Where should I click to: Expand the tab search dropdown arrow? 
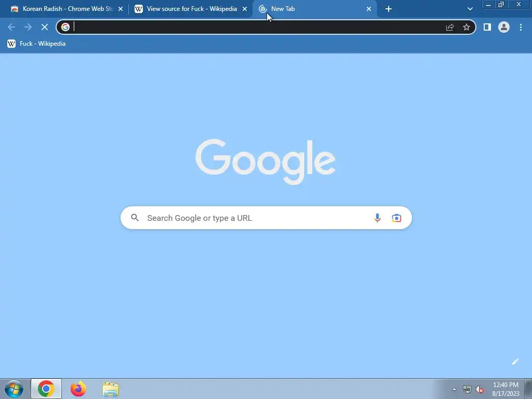point(470,9)
